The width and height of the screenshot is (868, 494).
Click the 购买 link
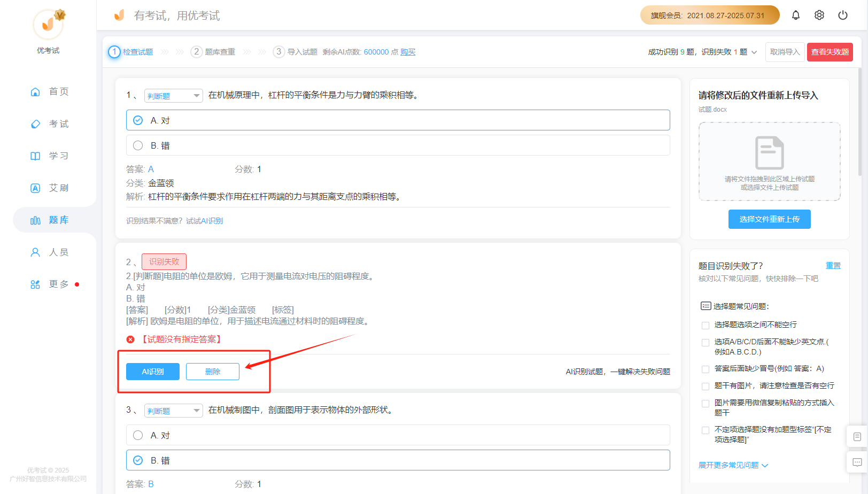click(x=408, y=52)
